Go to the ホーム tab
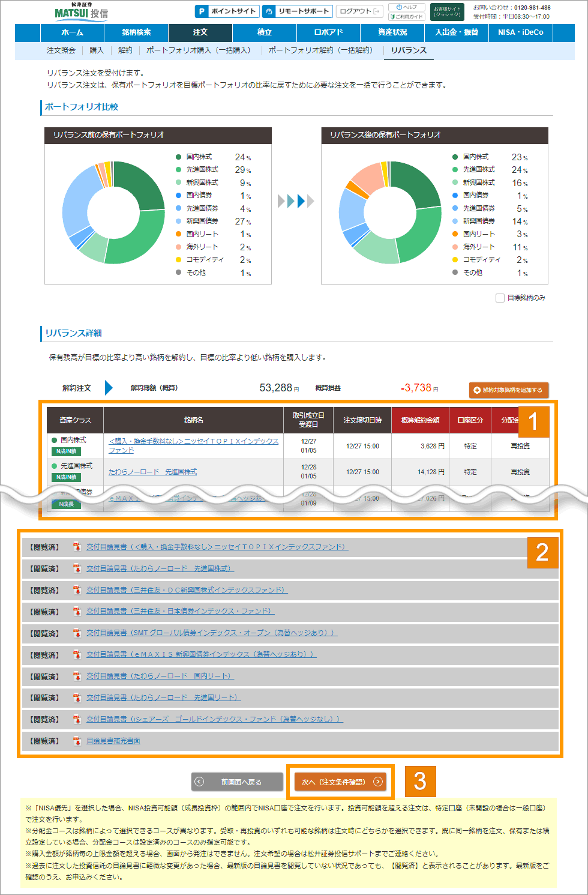 (x=72, y=32)
